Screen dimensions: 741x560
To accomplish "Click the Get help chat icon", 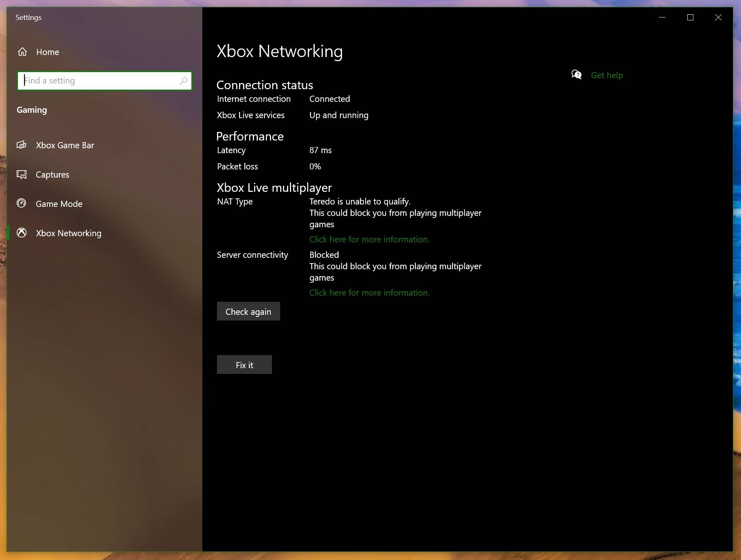I will [x=577, y=75].
